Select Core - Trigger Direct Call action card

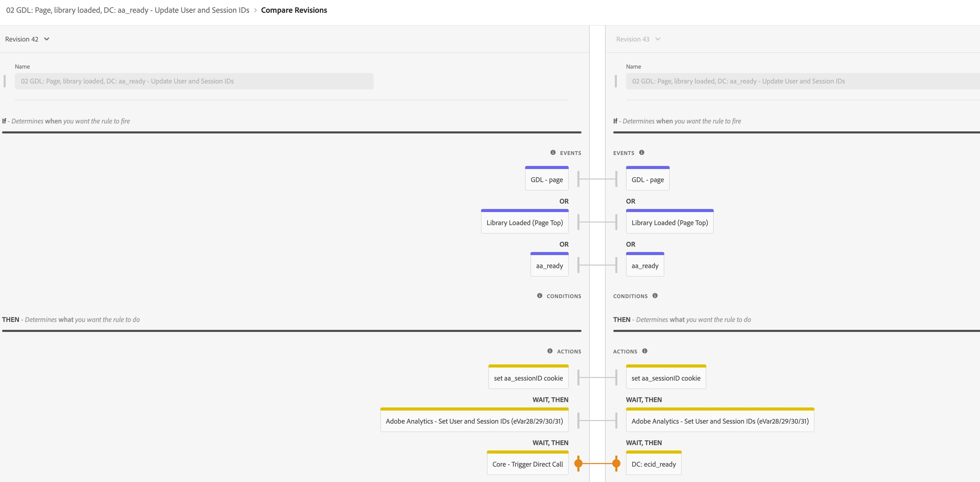click(527, 464)
